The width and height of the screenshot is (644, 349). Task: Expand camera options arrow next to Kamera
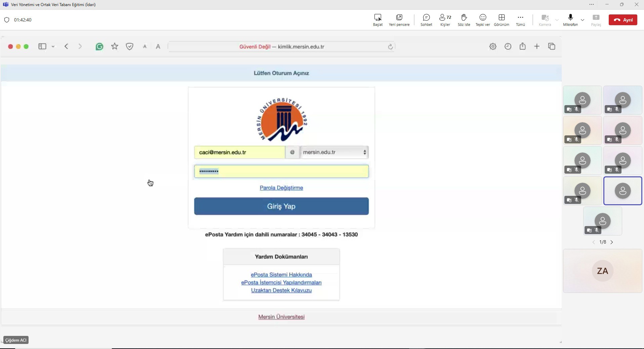[x=557, y=20]
